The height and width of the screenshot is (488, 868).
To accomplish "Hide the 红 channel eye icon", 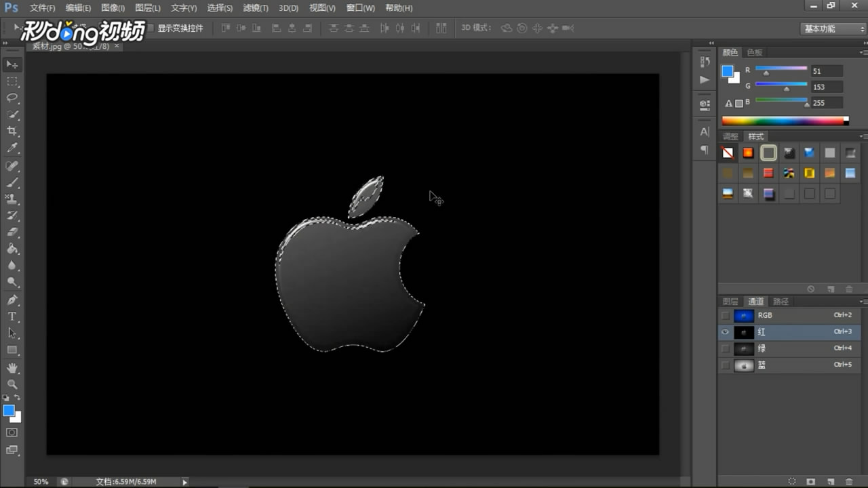I will [x=726, y=332].
